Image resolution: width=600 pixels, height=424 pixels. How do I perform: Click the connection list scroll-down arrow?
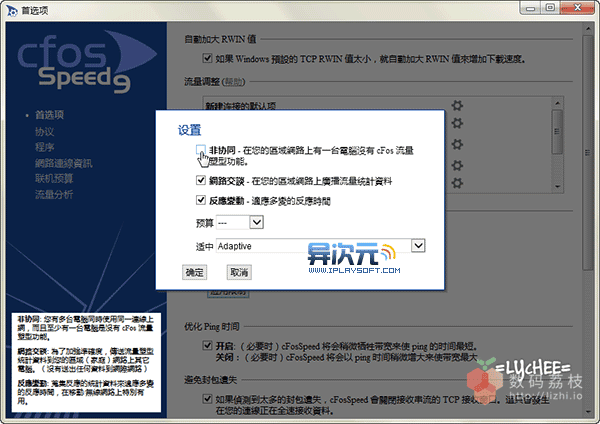558,187
